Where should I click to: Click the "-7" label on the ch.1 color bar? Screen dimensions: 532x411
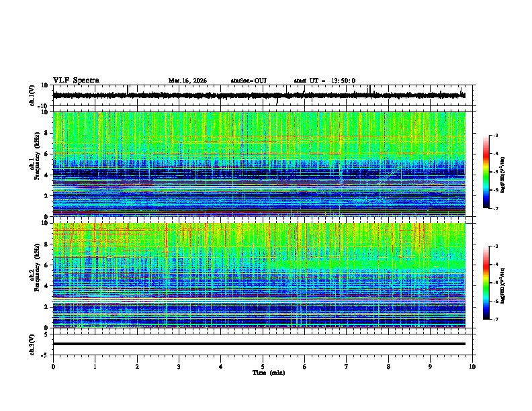495,208
